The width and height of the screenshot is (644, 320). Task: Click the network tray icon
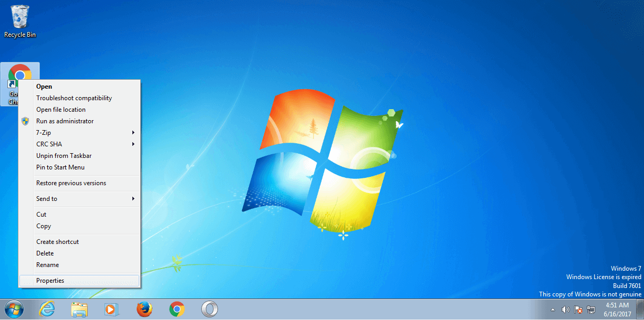[591, 310]
